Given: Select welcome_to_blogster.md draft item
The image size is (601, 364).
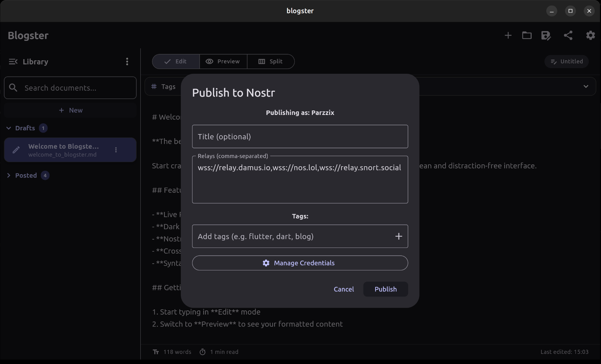Looking at the screenshot, I should pos(70,150).
